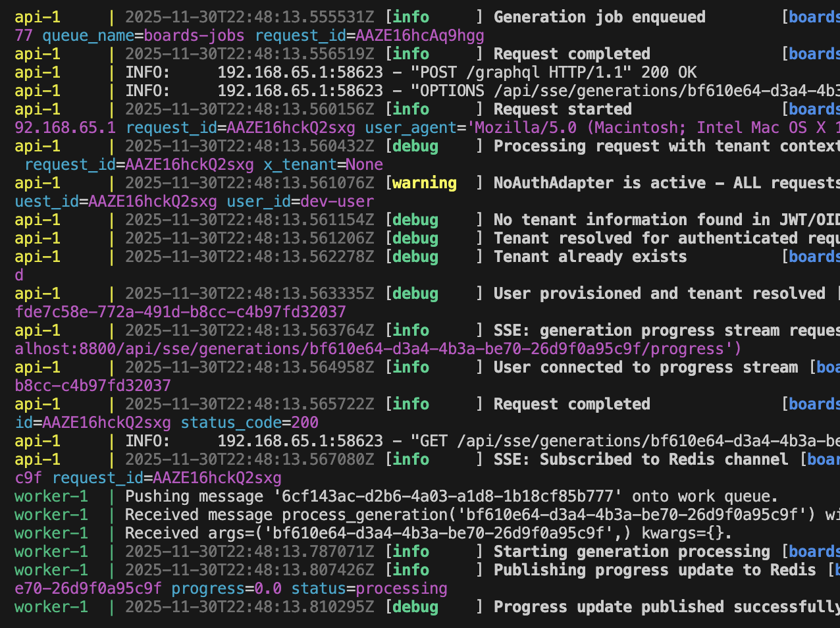Click the boards module tag on Request completed
Image resolution: width=840 pixels, height=628 pixels.
click(x=816, y=53)
